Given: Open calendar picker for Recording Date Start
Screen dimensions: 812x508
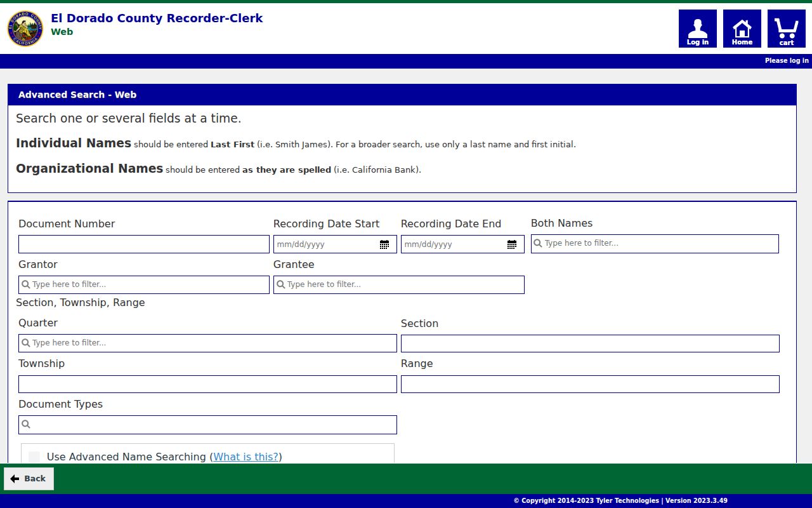Looking at the screenshot, I should click(384, 244).
